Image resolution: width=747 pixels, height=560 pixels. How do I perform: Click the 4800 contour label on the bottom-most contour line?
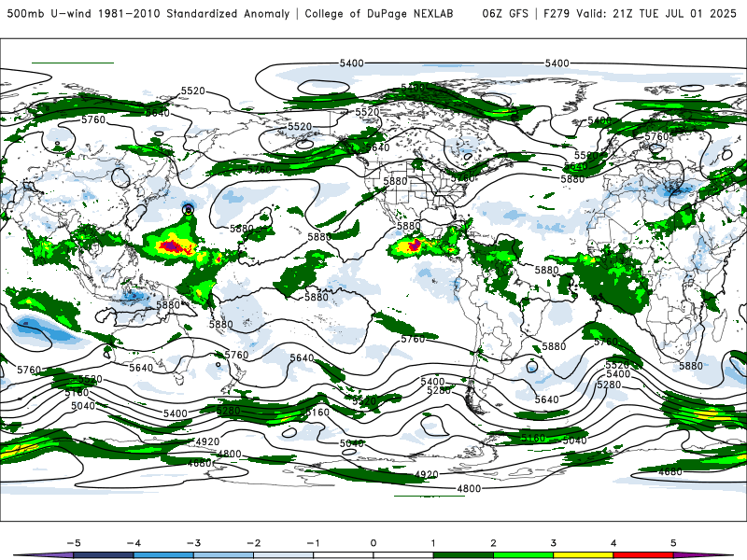pyautogui.click(x=469, y=488)
